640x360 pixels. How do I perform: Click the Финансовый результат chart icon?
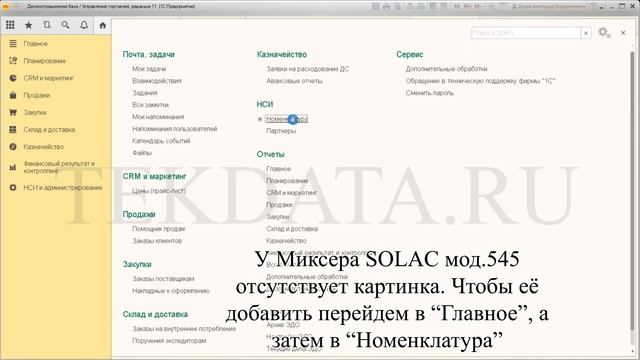(x=13, y=167)
